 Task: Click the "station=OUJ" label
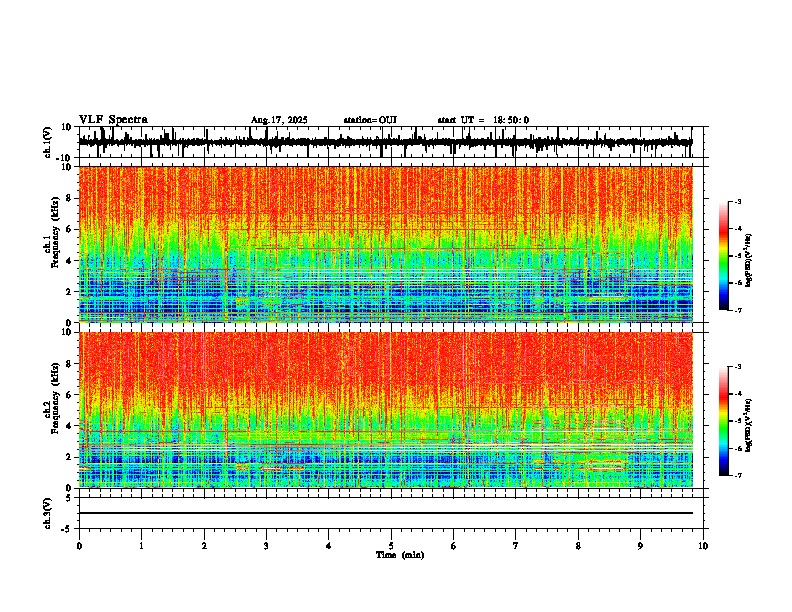(370, 120)
